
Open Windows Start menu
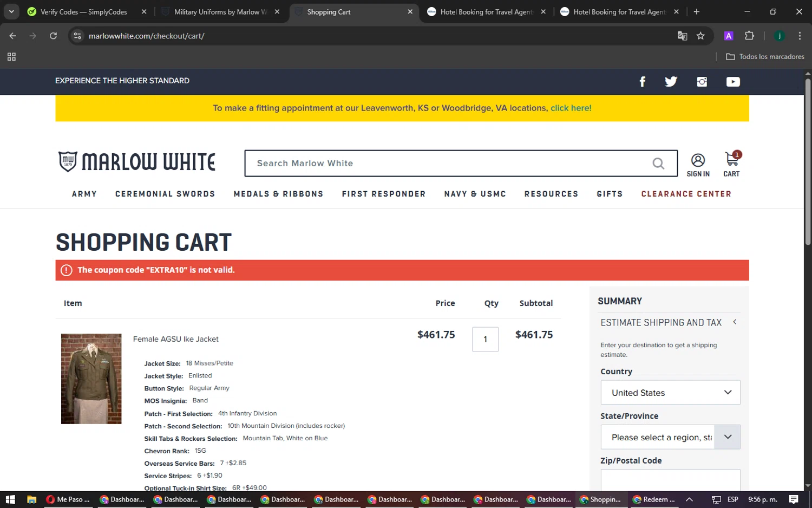[10, 499]
